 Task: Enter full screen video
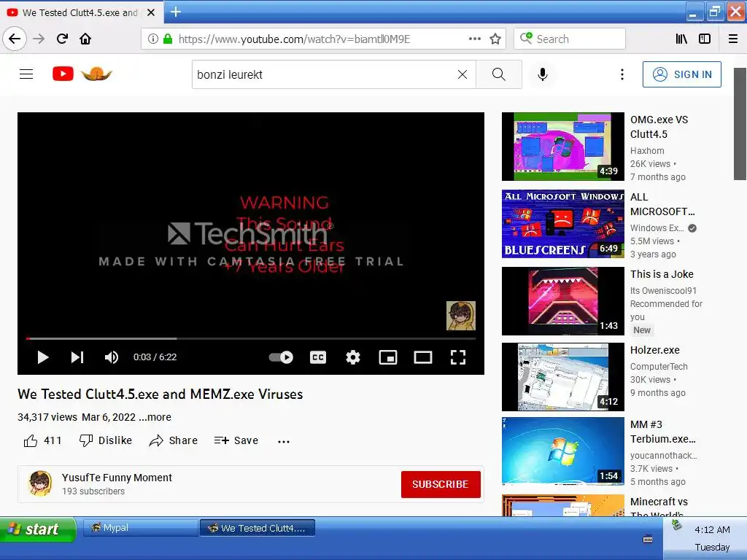pyautogui.click(x=458, y=357)
